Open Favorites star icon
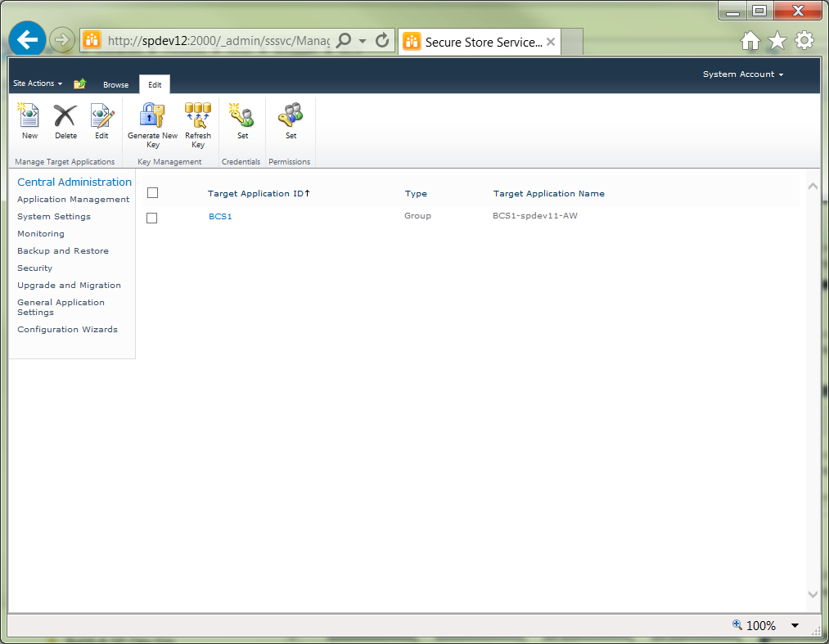Viewport: 829px width, 644px height. pos(777,40)
